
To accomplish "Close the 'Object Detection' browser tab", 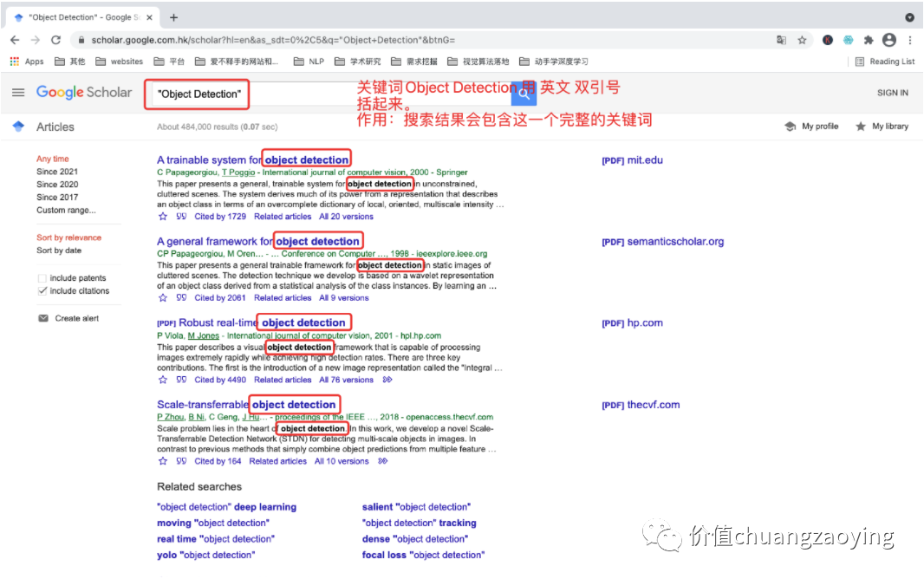I will coord(149,17).
